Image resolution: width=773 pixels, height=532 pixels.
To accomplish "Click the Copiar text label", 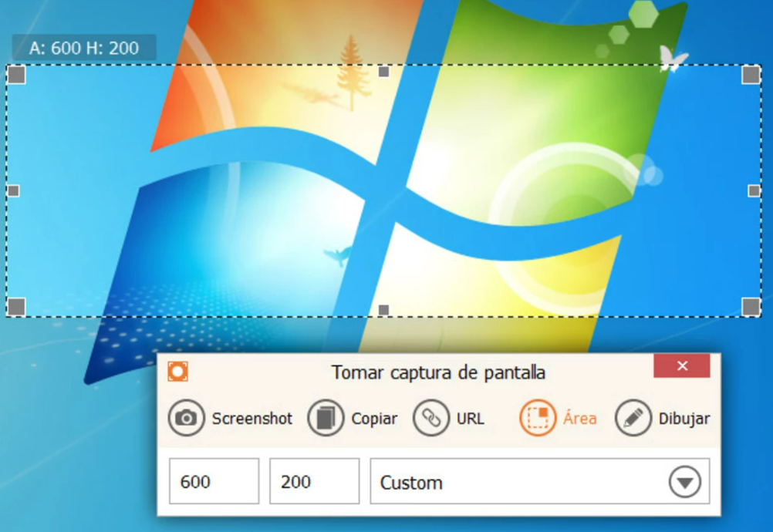I will pyautogui.click(x=374, y=419).
